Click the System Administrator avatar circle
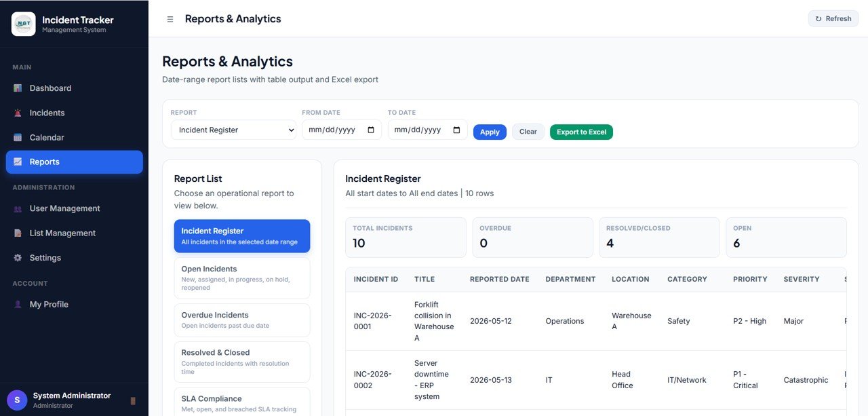This screenshot has width=868, height=416. click(x=17, y=400)
